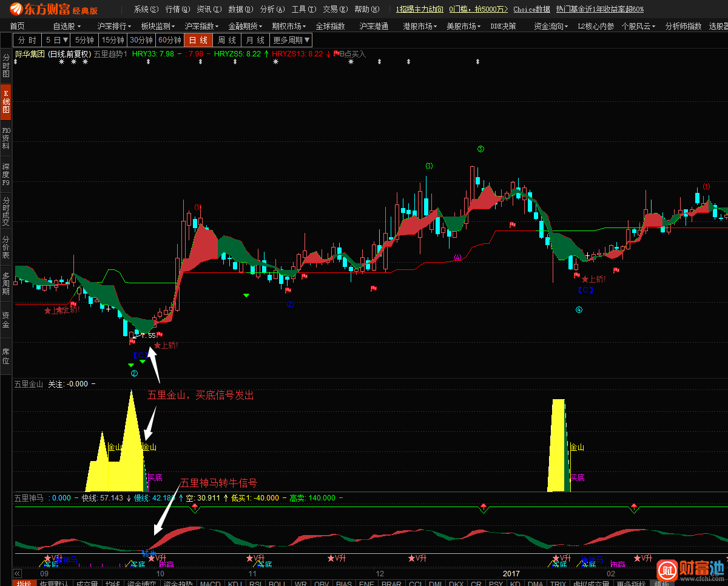
Task: Open 分析师指数 page
Action: (x=683, y=26)
